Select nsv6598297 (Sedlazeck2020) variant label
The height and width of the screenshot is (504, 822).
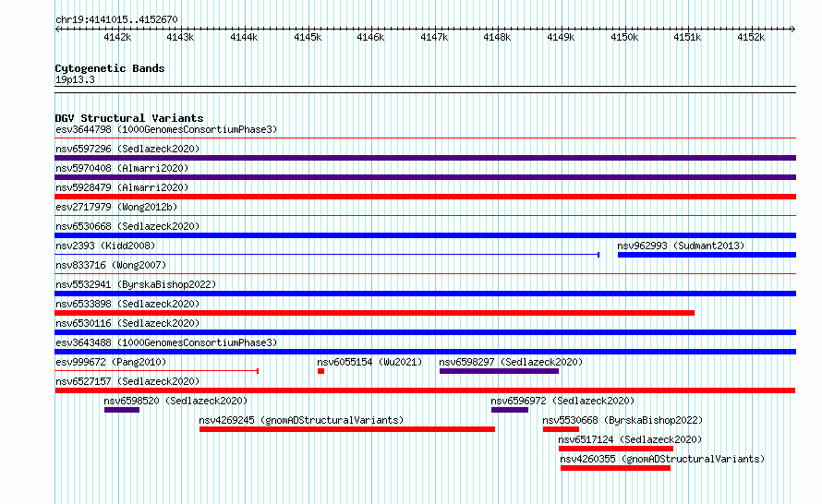[x=511, y=362]
